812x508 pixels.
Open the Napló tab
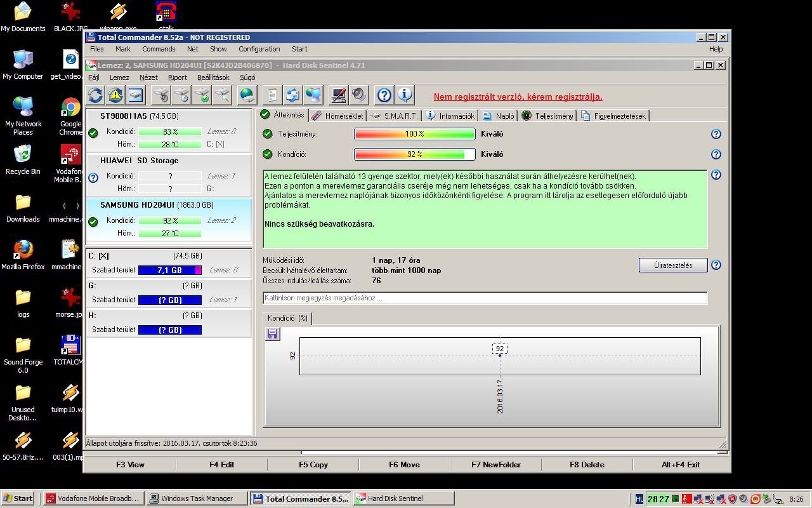[499, 116]
